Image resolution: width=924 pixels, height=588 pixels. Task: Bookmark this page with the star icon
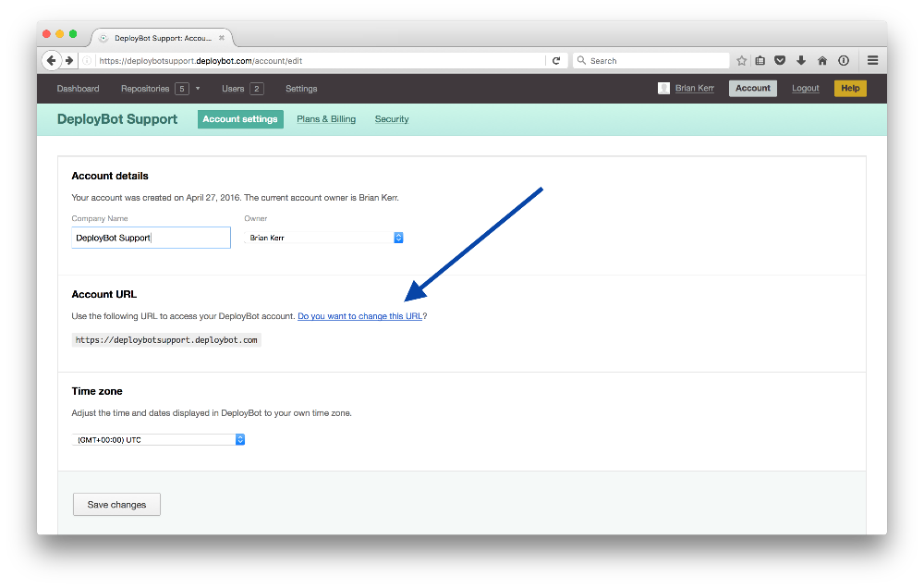pos(741,60)
